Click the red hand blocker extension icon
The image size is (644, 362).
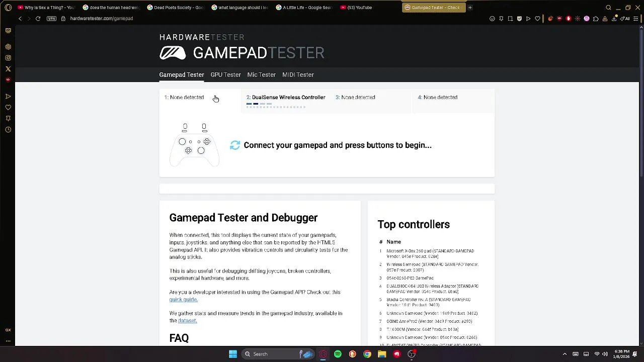point(569,19)
